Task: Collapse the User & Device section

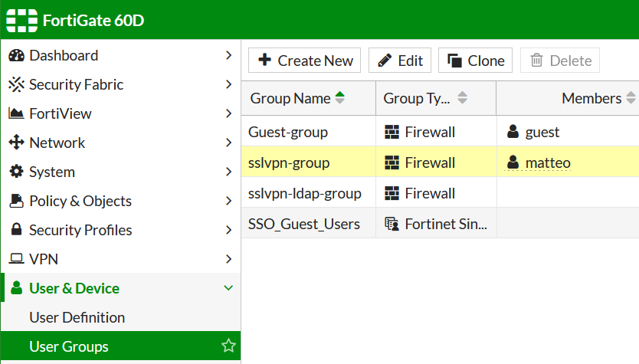Action: pos(228,288)
